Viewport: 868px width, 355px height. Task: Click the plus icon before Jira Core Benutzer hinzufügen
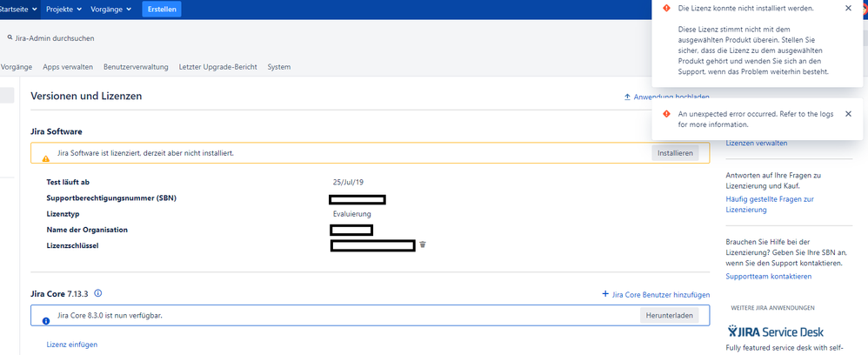click(605, 294)
